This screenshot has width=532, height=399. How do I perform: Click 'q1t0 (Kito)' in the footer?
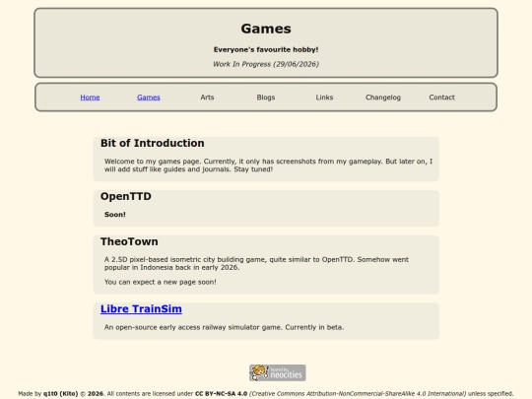[61, 393]
